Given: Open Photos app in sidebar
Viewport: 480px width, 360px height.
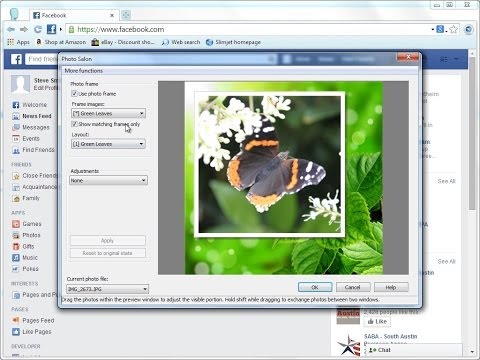Looking at the screenshot, I should coord(26,235).
